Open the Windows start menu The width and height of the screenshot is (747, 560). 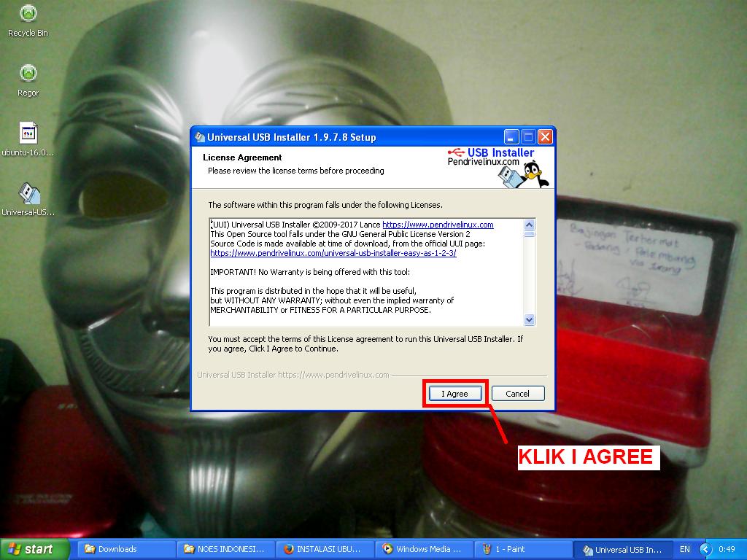tap(35, 549)
